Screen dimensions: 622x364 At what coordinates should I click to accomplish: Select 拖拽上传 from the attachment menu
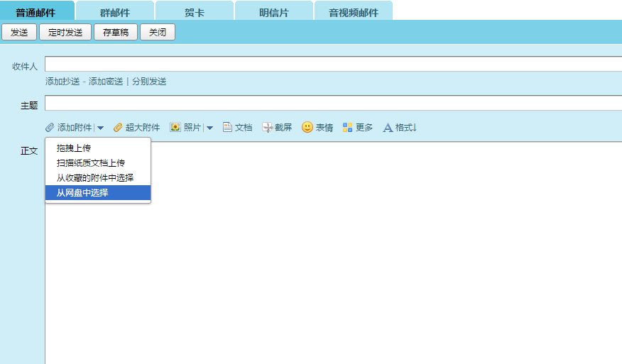(98, 148)
